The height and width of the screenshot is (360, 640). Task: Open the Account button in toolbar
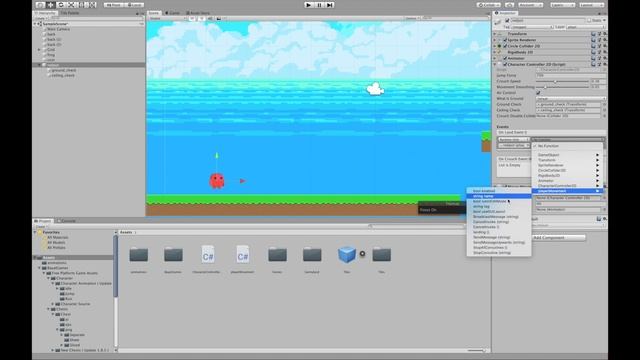click(x=531, y=5)
